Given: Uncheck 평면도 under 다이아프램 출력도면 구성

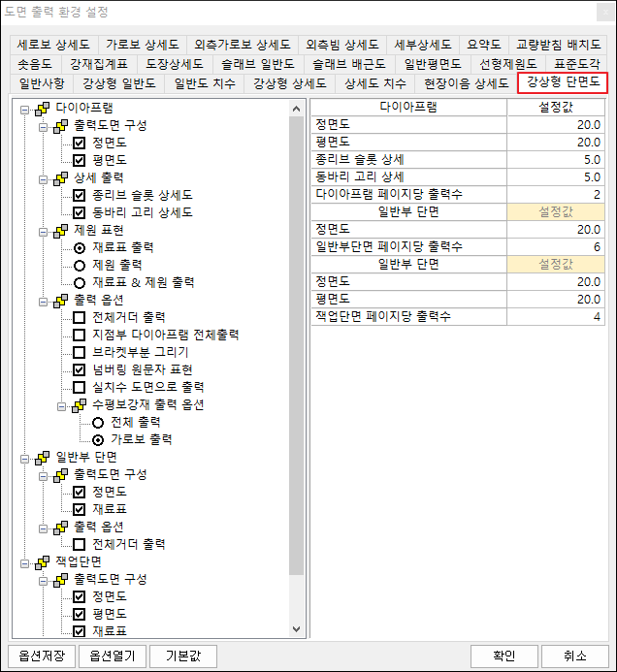Looking at the screenshot, I should [79, 160].
